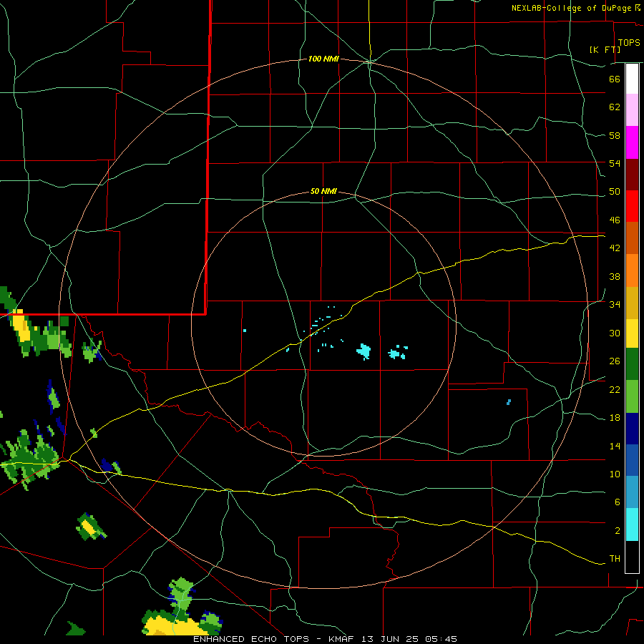Click the 42 legend value

click(x=615, y=248)
